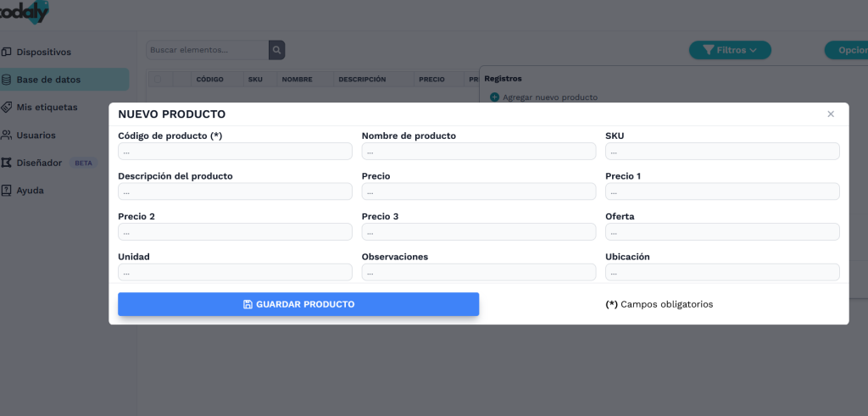Image resolution: width=868 pixels, height=416 pixels.
Task: Click the Base de datos database icon
Action: (x=7, y=80)
